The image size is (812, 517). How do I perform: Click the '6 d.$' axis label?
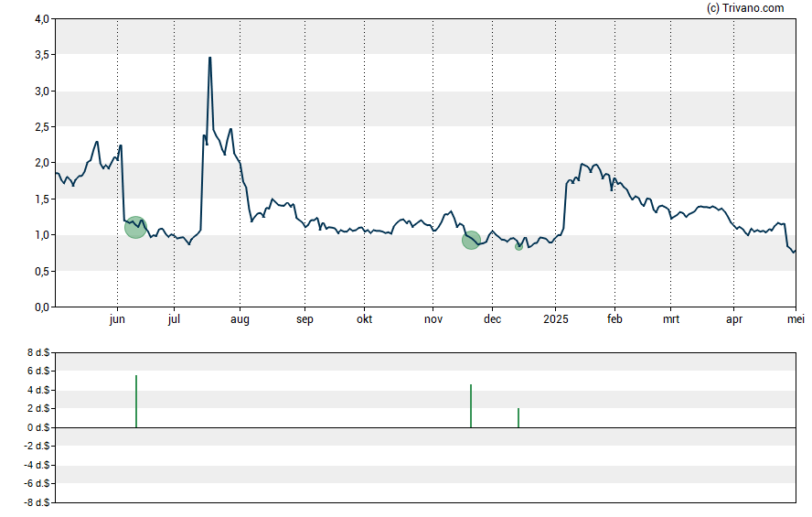coord(38,371)
